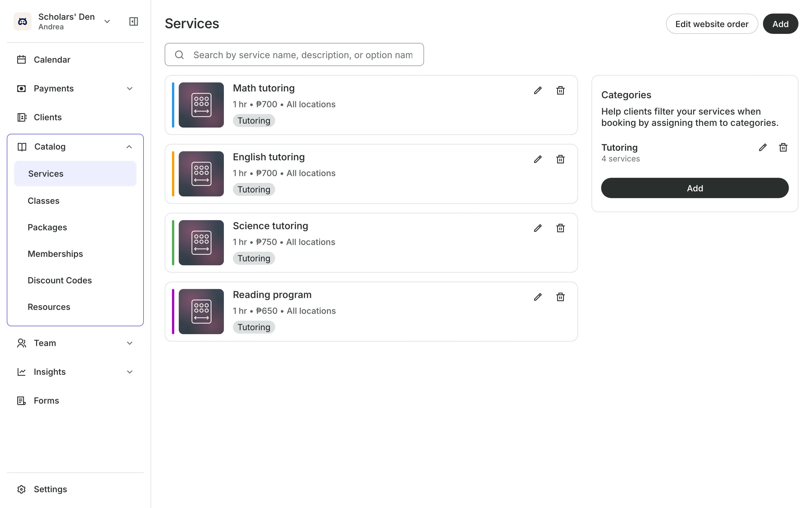Edit the Math tutoring service

pyautogui.click(x=538, y=90)
